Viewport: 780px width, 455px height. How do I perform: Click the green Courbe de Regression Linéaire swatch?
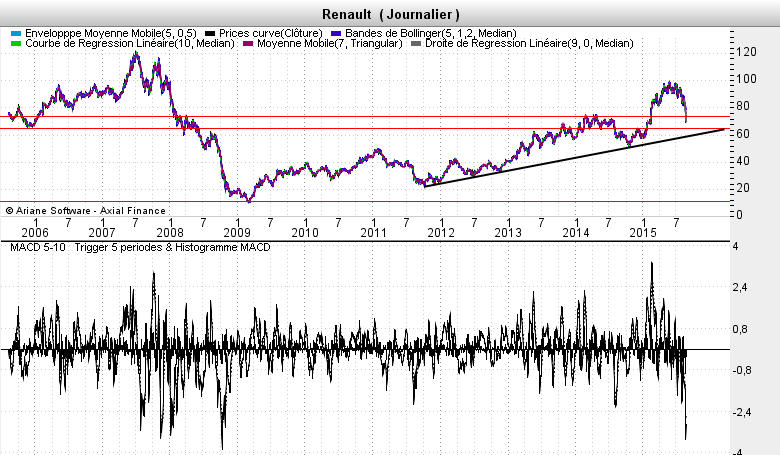[x=16, y=44]
